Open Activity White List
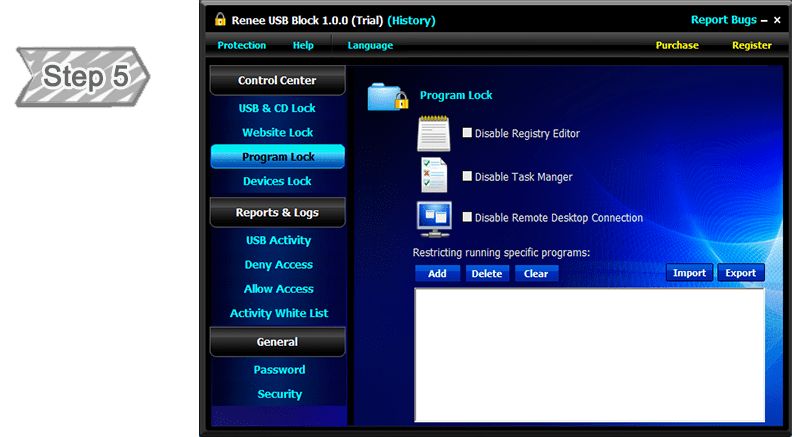The image size is (805, 437). click(279, 313)
